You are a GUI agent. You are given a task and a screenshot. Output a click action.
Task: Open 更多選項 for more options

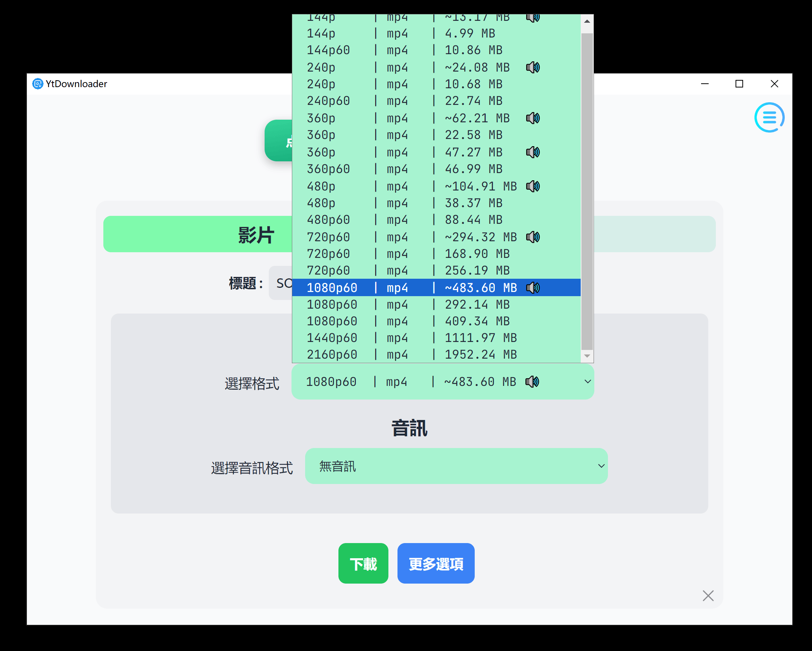(x=436, y=564)
